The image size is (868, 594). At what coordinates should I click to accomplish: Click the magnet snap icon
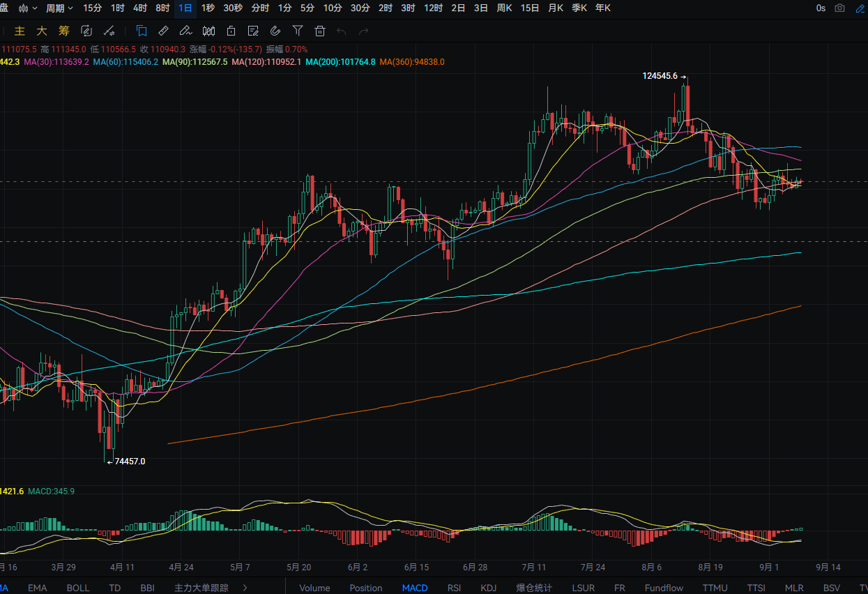(x=275, y=30)
